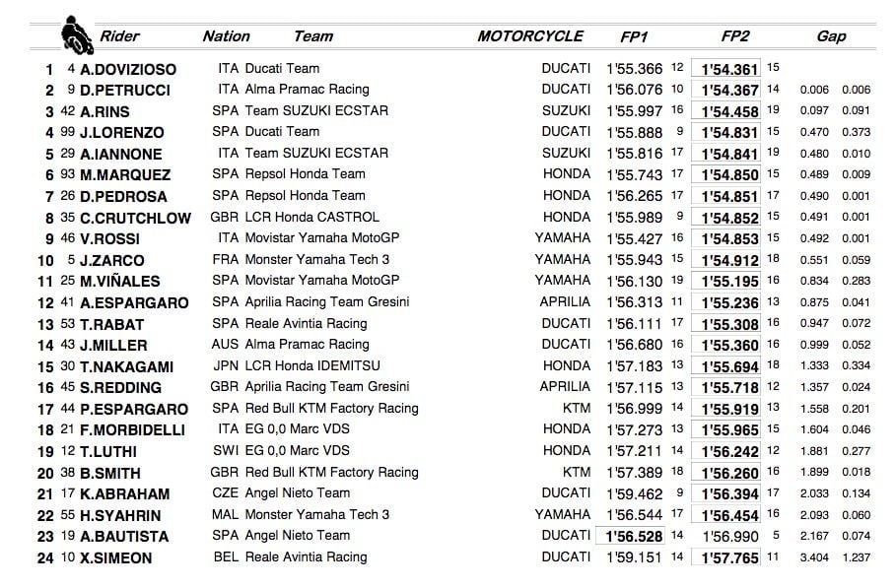
Task: Click the Team column header
Action: (313, 36)
